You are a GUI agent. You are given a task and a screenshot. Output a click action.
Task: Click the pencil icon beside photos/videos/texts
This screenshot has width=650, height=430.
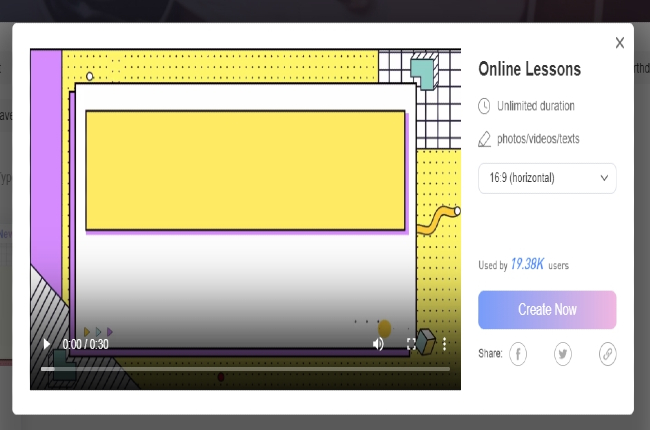tap(485, 138)
